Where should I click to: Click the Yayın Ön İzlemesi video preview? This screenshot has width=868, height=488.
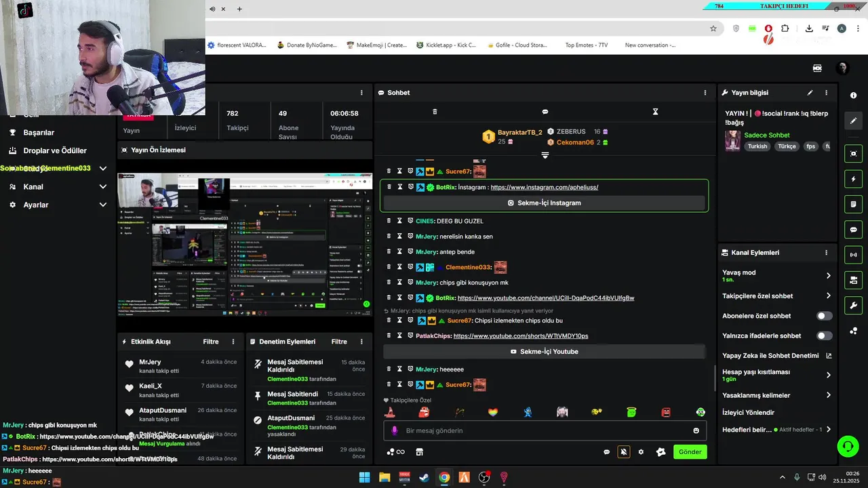245,245
